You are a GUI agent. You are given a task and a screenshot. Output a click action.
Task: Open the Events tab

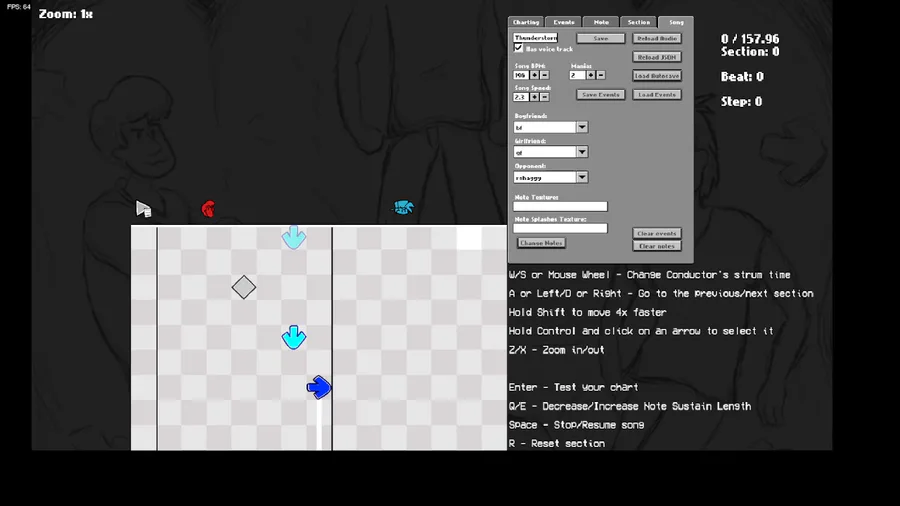coord(564,22)
